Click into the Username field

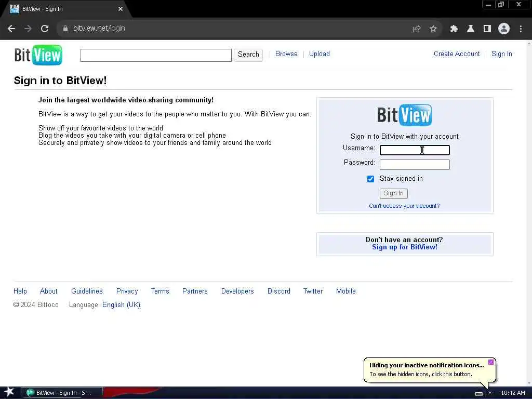click(x=415, y=150)
